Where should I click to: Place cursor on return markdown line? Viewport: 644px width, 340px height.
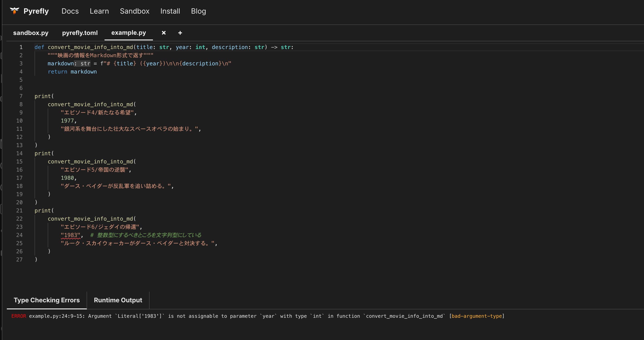(x=72, y=72)
